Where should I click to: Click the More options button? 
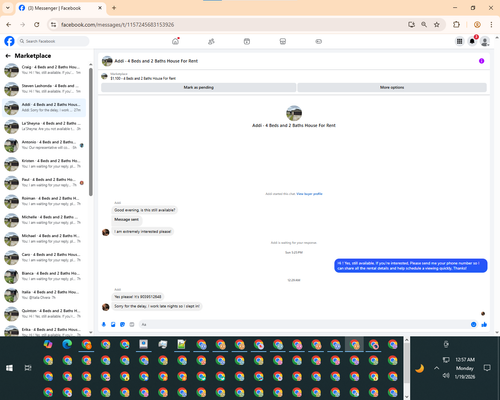392,87
